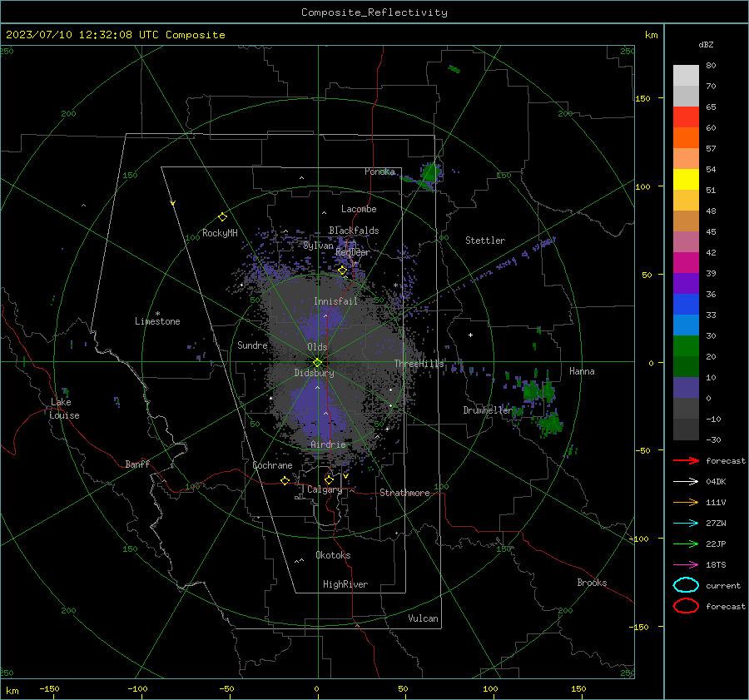749x700 pixels.
Task: Click the orange 57-60 dBZ color swatch
Action: [x=686, y=138]
